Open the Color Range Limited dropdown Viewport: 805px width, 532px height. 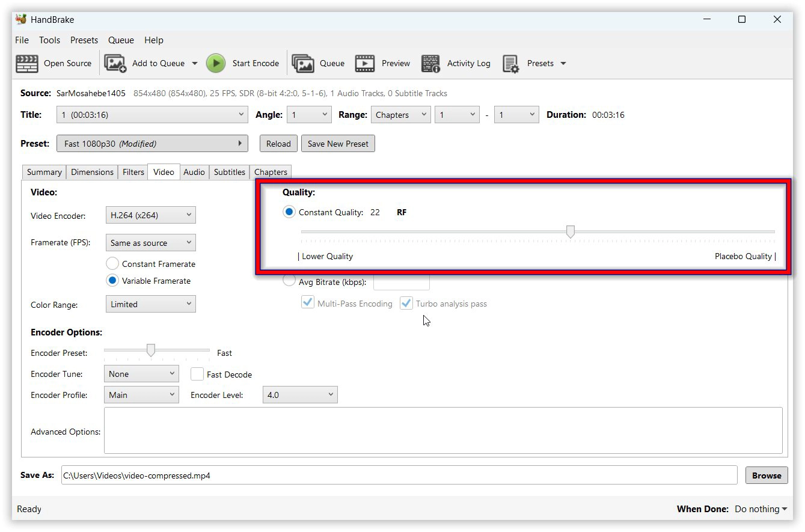point(150,304)
